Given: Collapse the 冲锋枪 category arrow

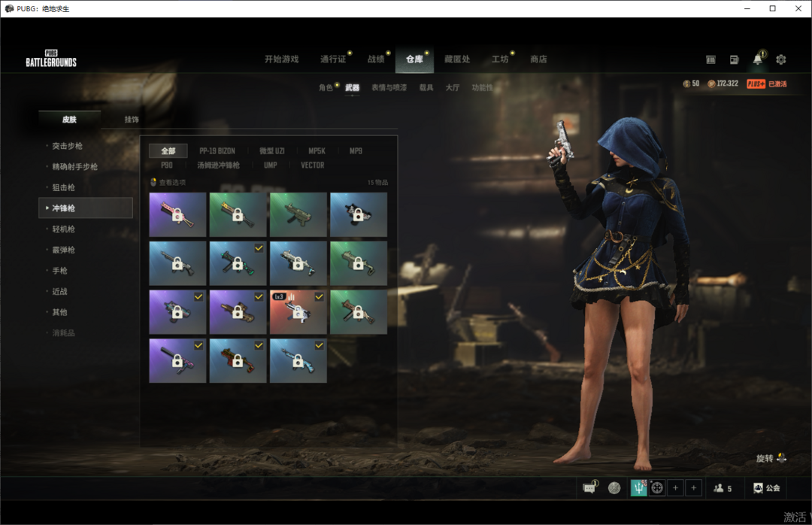Looking at the screenshot, I should [x=47, y=208].
